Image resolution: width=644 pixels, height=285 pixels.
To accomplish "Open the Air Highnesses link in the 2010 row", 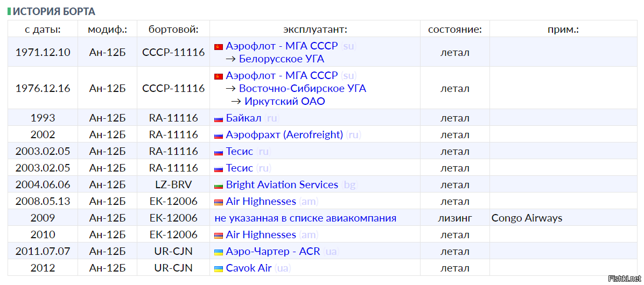I will (261, 235).
